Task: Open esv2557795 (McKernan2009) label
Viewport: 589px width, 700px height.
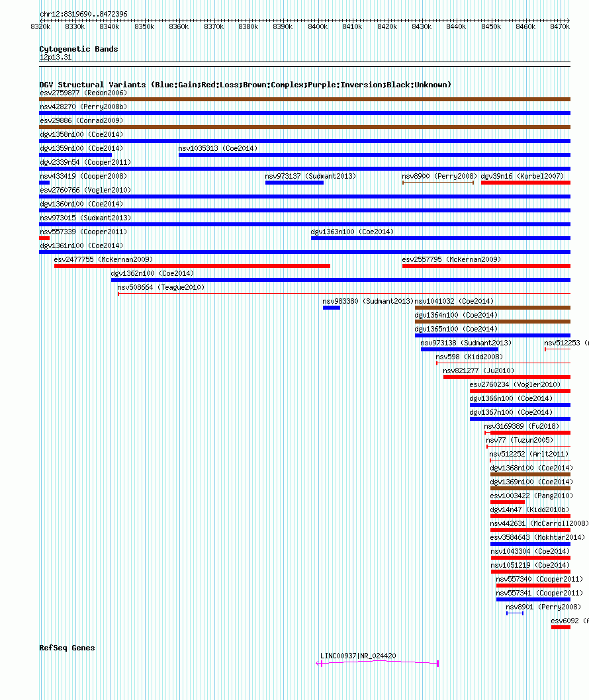Action: (451, 259)
